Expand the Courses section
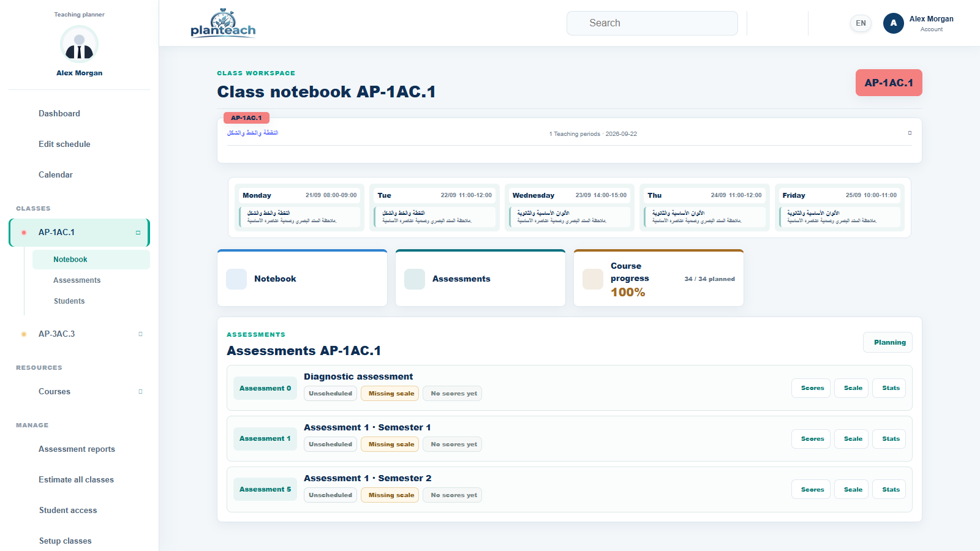Image resolution: width=980 pixels, height=551 pixels. tap(140, 392)
